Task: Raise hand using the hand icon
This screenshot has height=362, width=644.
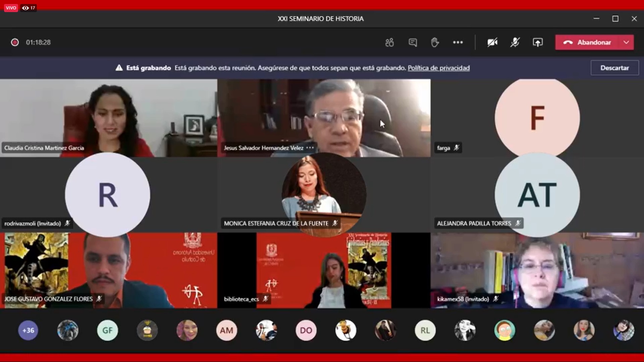Action: 435,43
